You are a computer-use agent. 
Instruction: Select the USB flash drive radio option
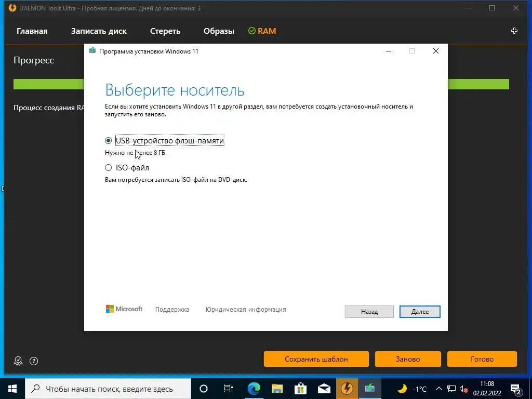[108, 140]
